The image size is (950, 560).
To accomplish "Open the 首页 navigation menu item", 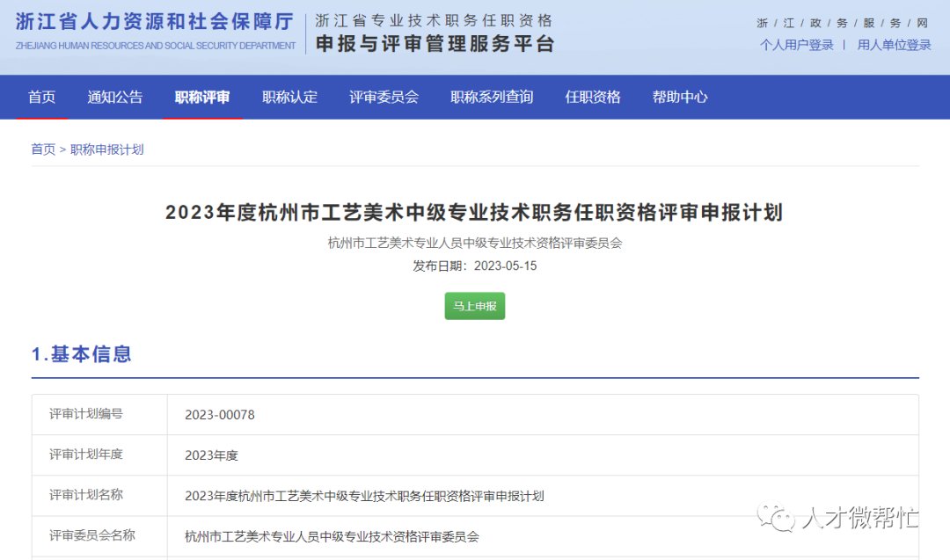I will [41, 97].
